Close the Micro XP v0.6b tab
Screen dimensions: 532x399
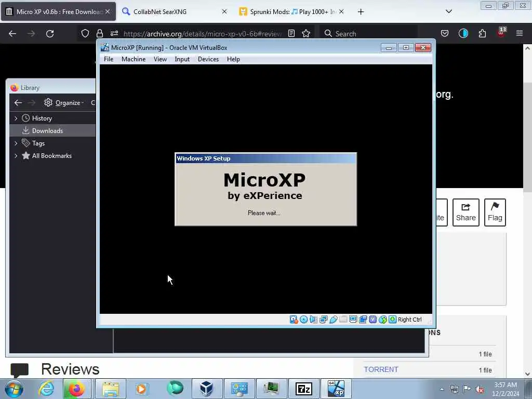click(108, 11)
